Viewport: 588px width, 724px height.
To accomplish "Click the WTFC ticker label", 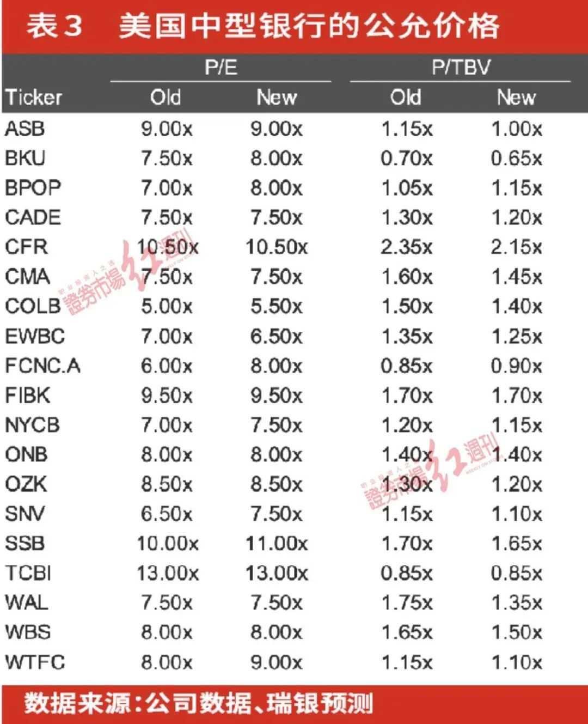I will click(x=35, y=662).
